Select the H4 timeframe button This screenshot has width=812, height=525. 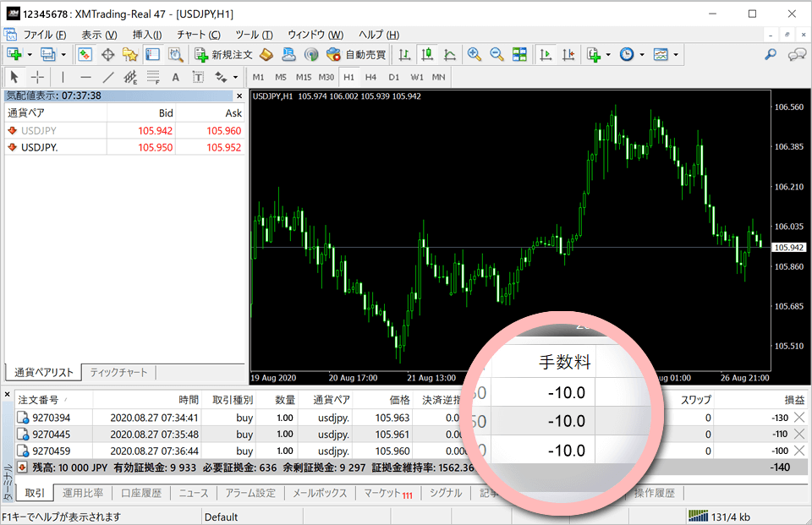[370, 77]
